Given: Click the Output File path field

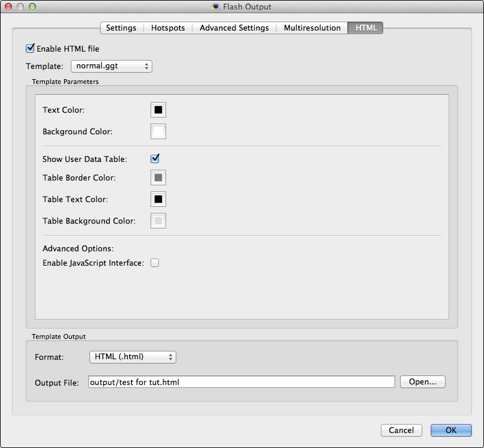Looking at the screenshot, I should (x=240, y=381).
